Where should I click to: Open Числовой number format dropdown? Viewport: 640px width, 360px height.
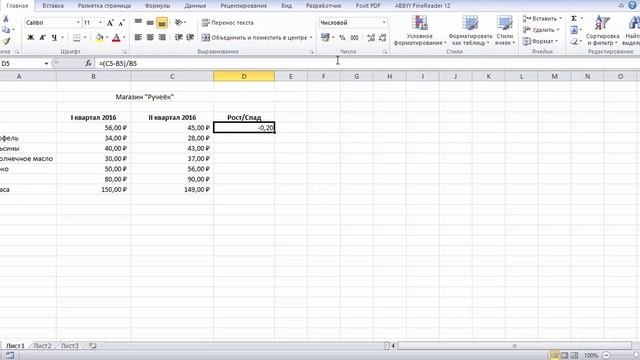[x=384, y=23]
